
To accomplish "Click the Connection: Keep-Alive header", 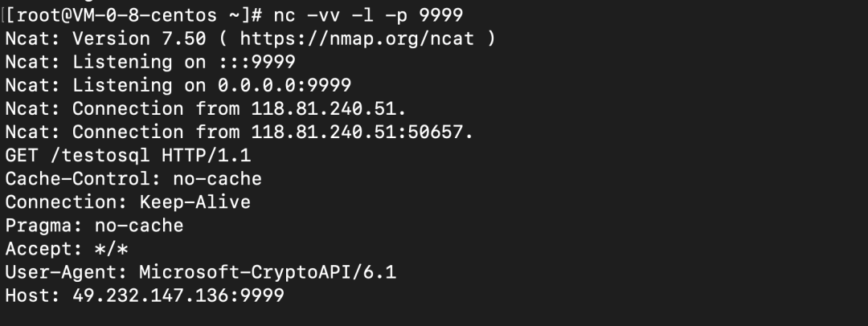I will [x=128, y=202].
